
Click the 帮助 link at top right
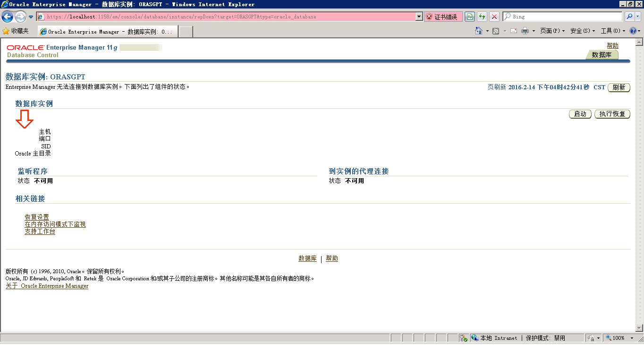(612, 45)
